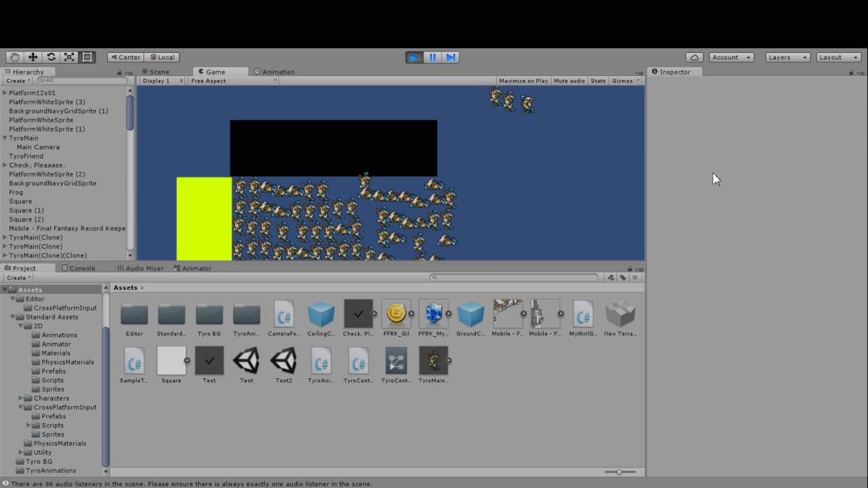Collapse the Standard Assets folder
The image size is (868, 488).
[x=13, y=317]
